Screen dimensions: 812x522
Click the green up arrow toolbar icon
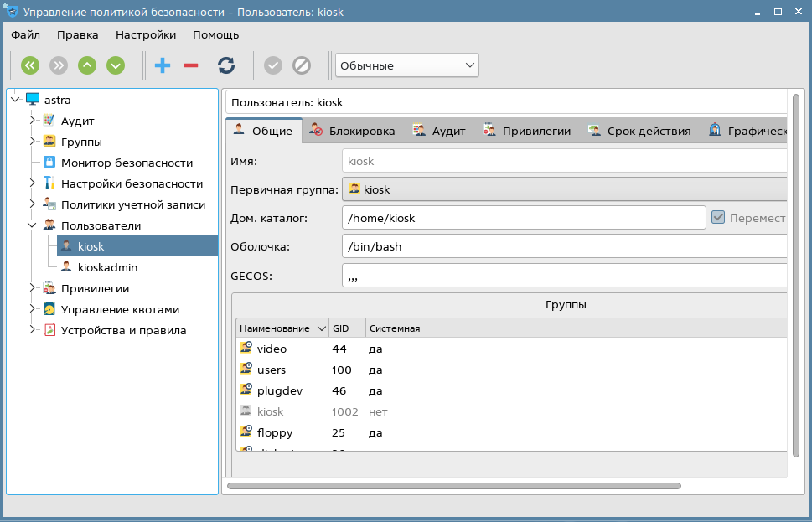[87, 65]
